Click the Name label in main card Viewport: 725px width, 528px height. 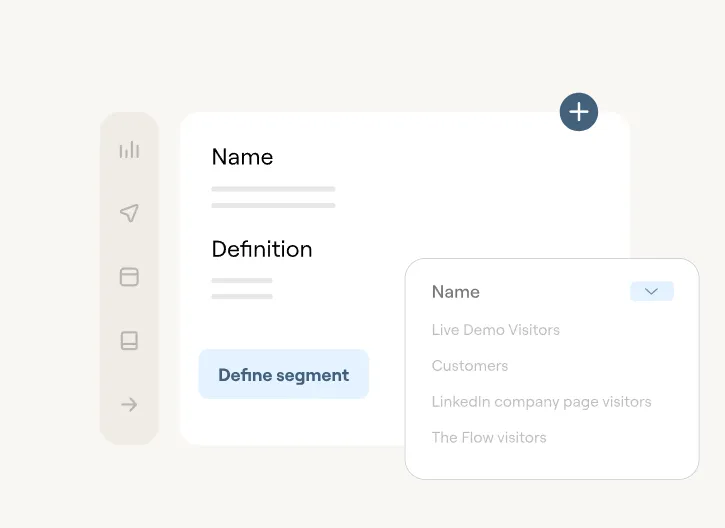(242, 157)
